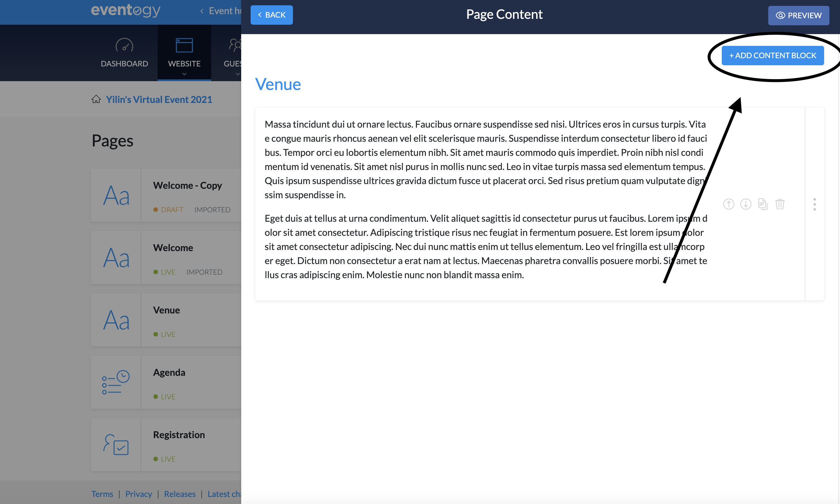Click Add Content Block button
This screenshot has height=504, width=840.
(x=773, y=55)
